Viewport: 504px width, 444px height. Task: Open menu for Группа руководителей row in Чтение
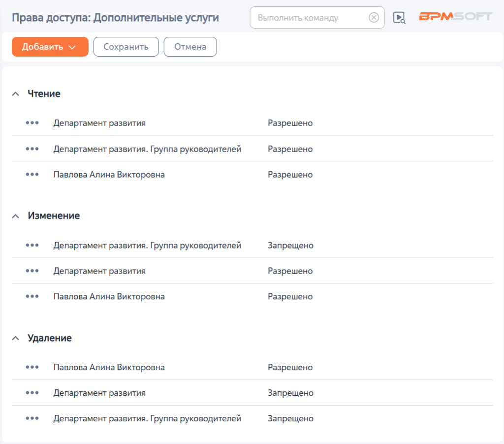32,149
